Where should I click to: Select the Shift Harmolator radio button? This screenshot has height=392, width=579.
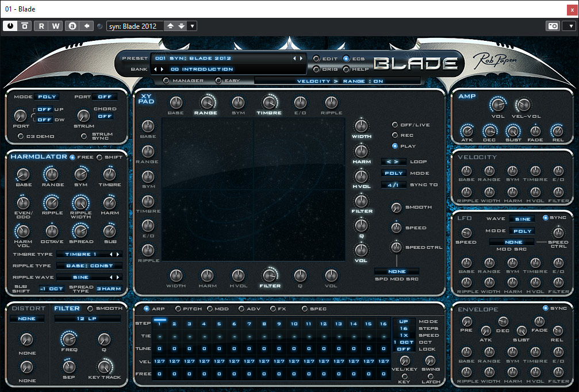(x=99, y=157)
